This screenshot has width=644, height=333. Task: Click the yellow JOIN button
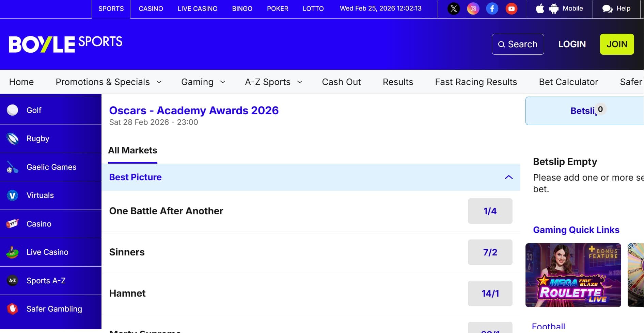pos(617,44)
